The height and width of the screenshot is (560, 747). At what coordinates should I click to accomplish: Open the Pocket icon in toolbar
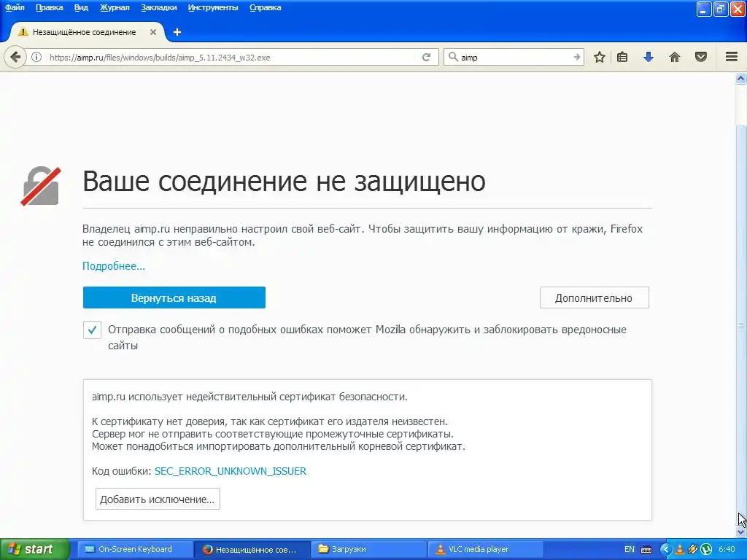click(700, 57)
